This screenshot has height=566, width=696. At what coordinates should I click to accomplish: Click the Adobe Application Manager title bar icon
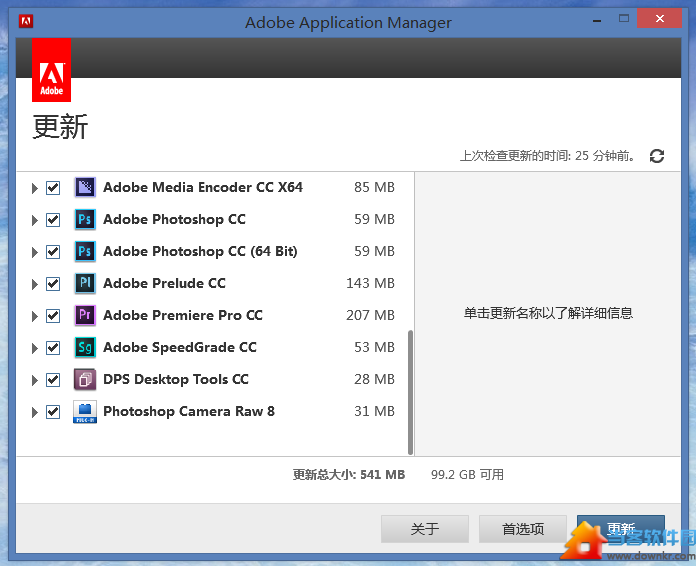point(26,21)
